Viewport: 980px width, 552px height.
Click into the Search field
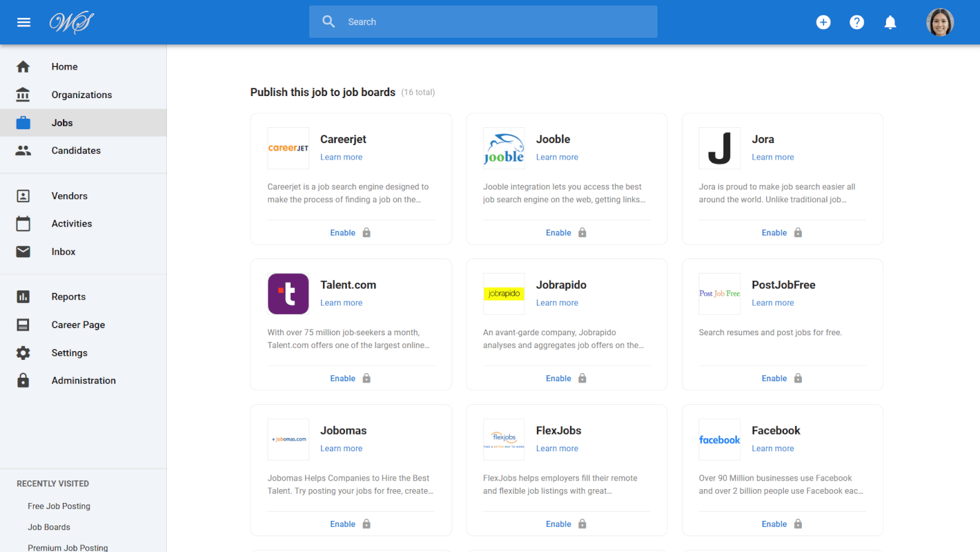click(483, 22)
